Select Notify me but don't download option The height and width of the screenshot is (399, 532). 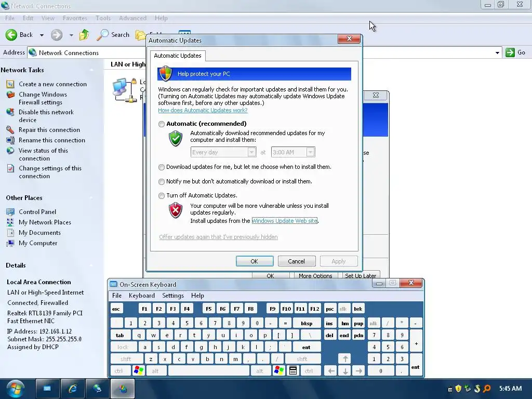[162, 182]
